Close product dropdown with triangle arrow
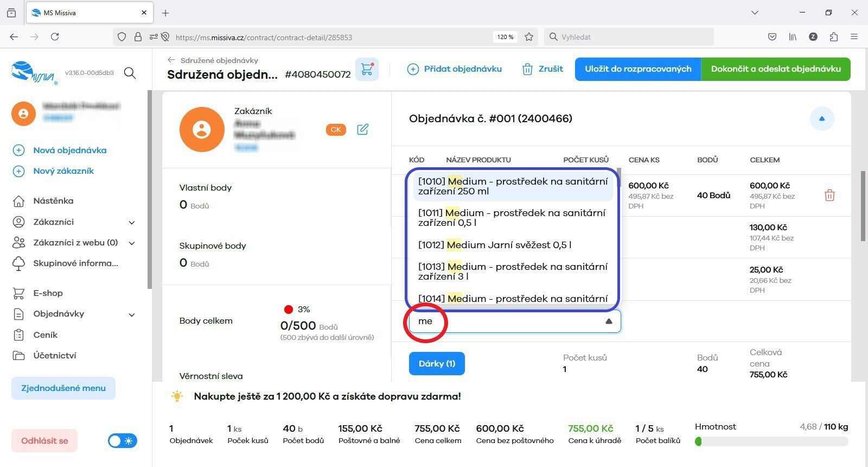Viewport: 868px width, 467px height. tap(609, 321)
